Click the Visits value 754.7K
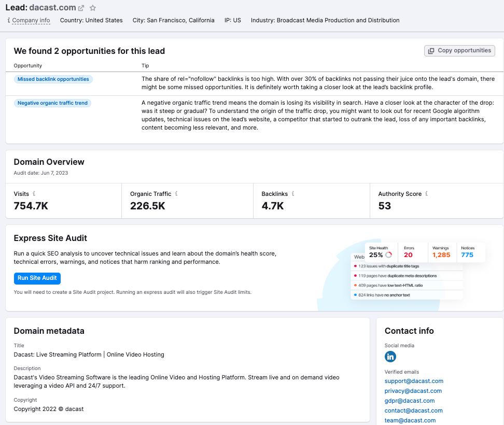Image resolution: width=504 pixels, height=425 pixels. click(x=31, y=206)
